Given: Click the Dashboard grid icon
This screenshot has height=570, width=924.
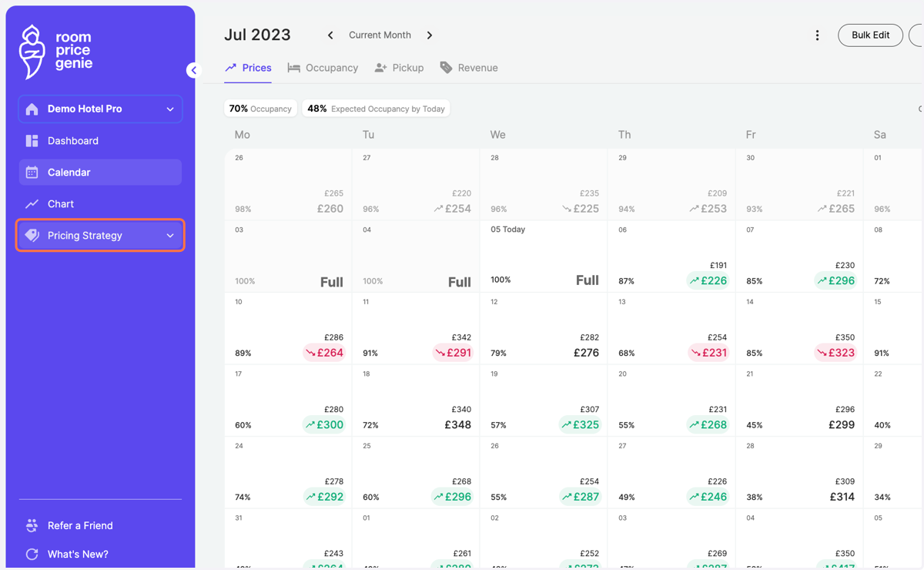Looking at the screenshot, I should pyautogui.click(x=32, y=141).
